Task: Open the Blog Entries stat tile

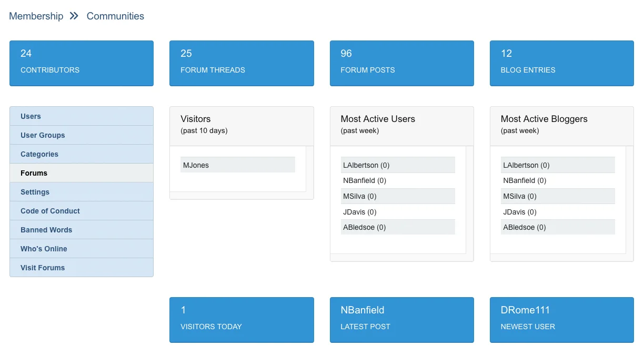Action: [x=561, y=63]
